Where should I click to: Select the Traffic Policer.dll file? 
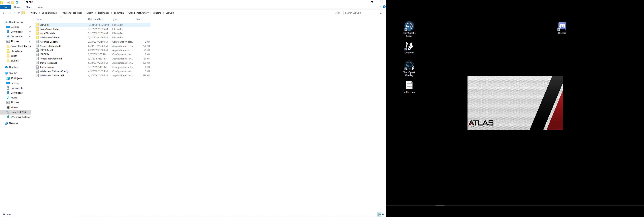point(49,63)
